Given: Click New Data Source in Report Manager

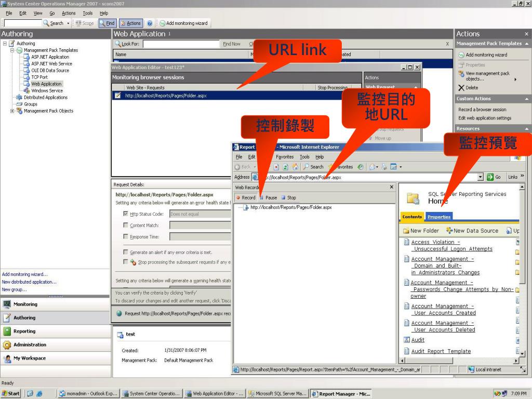Looking at the screenshot, I should click(x=472, y=231).
